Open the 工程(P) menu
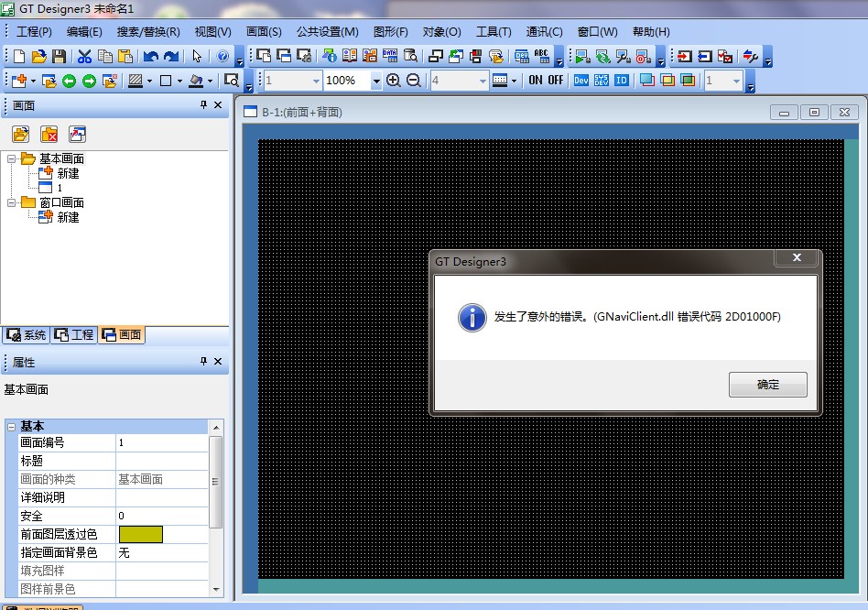The height and width of the screenshot is (610, 868). (x=34, y=32)
